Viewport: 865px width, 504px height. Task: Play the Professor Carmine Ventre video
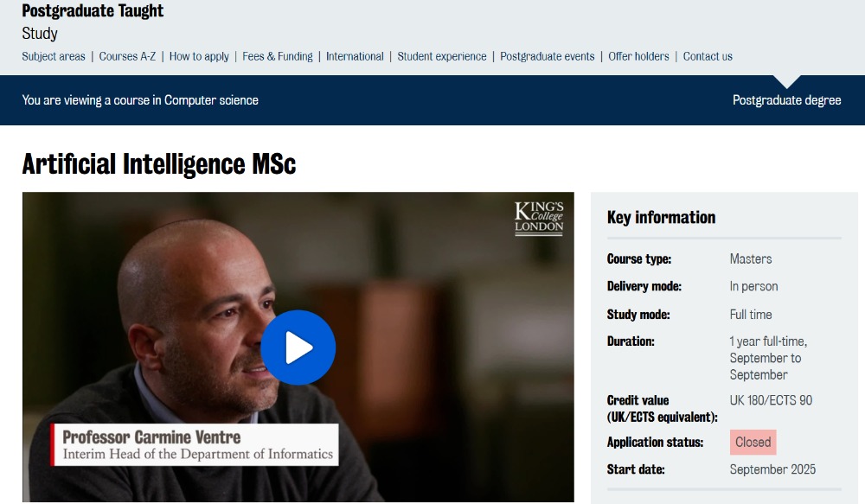[x=298, y=348]
